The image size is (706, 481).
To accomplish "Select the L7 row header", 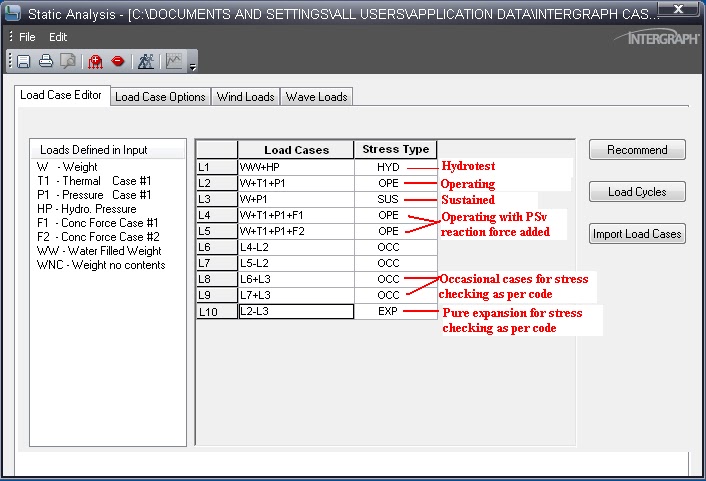I will pos(217,263).
